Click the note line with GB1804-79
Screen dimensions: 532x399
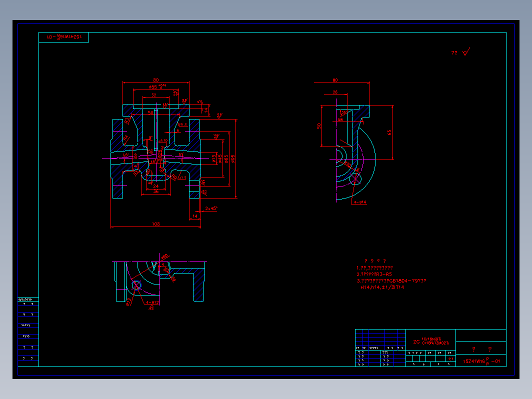point(391,280)
